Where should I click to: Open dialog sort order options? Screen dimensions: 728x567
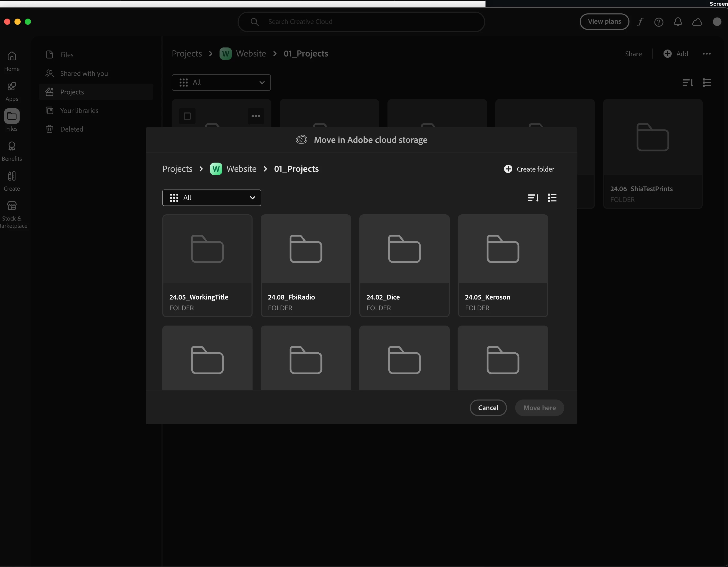(x=533, y=198)
